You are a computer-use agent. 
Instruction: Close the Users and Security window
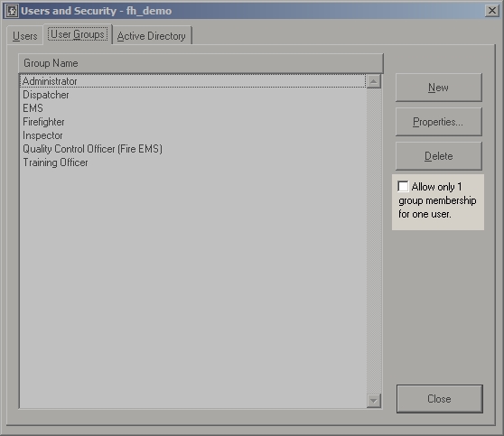coord(491,11)
